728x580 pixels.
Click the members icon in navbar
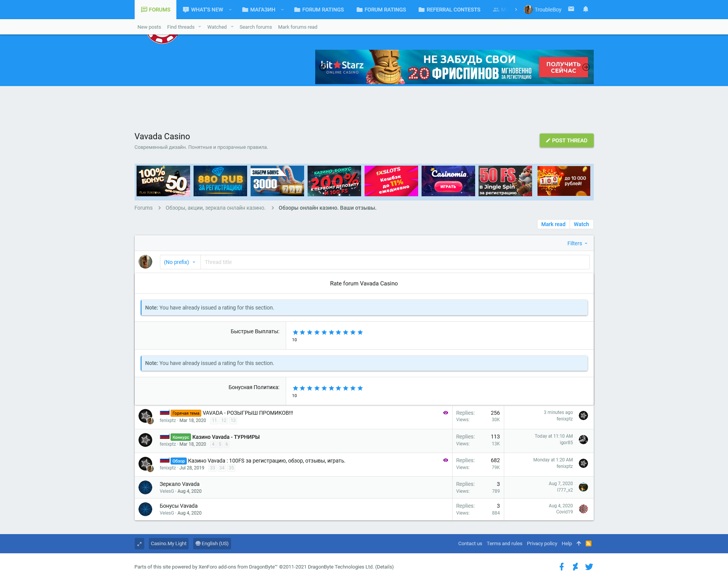496,10
